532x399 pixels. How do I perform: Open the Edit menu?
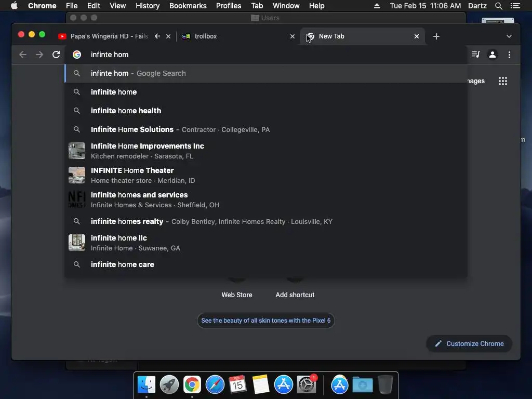94,6
